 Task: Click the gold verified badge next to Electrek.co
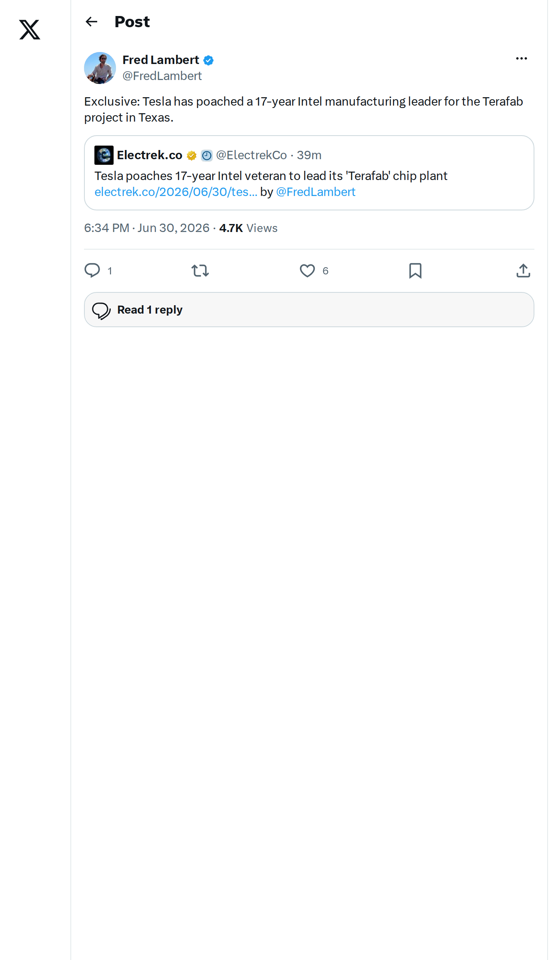click(x=192, y=156)
